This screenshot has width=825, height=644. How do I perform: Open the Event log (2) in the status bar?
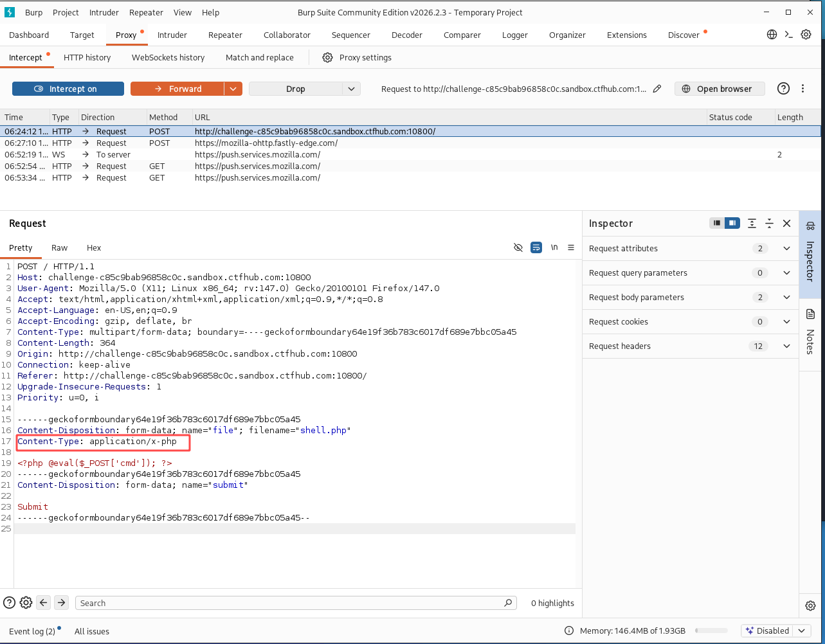35,631
